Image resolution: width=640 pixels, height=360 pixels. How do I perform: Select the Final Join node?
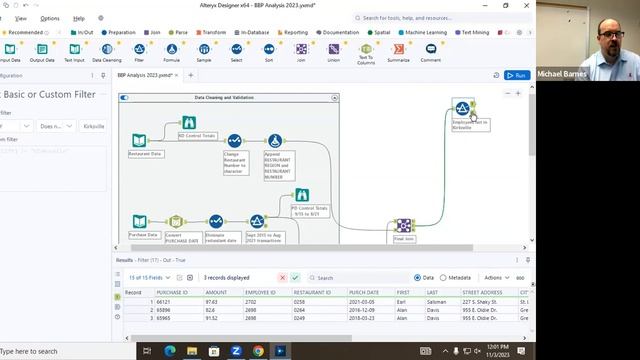pyautogui.click(x=403, y=225)
